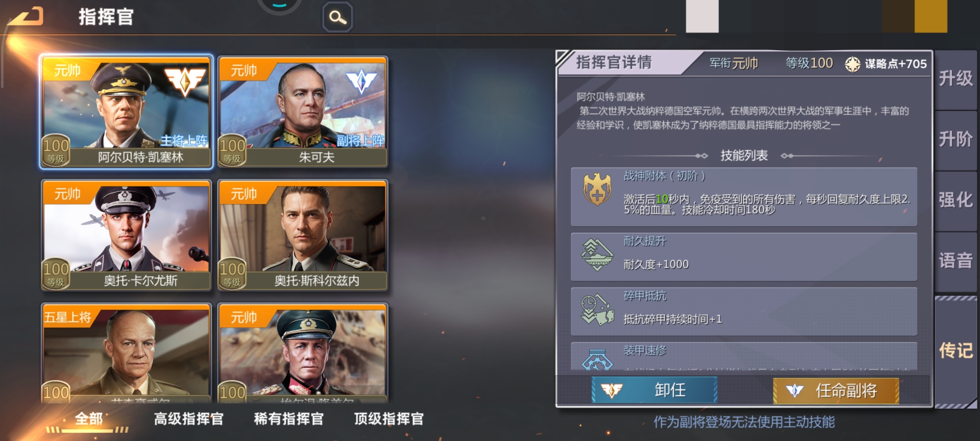Click the 碎甲抵抗 clock skill icon

(597, 310)
